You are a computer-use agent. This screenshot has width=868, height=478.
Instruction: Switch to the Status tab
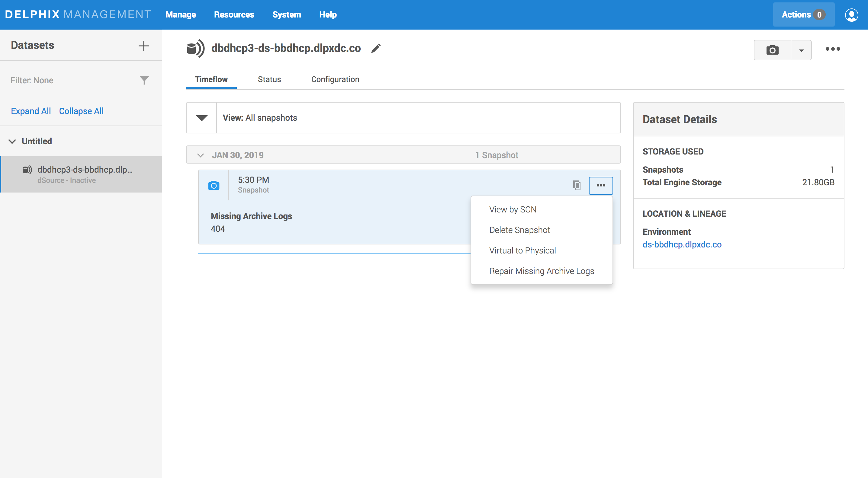pos(269,79)
